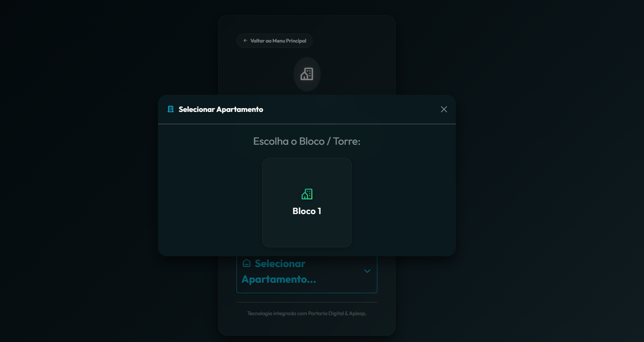644x342 pixels.
Task: Click the footer text 'Tecnologia integrada com Portaria Digital & Apizap.'
Action: click(307, 313)
